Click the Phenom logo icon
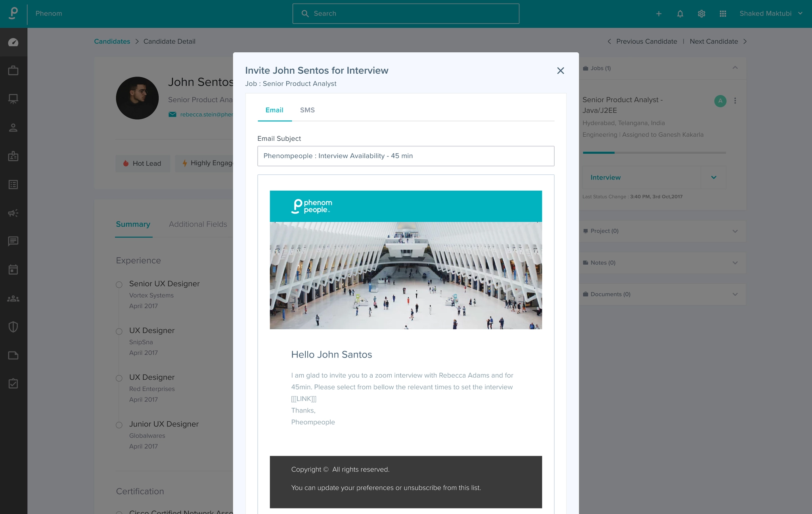812x514 pixels. point(13,13)
